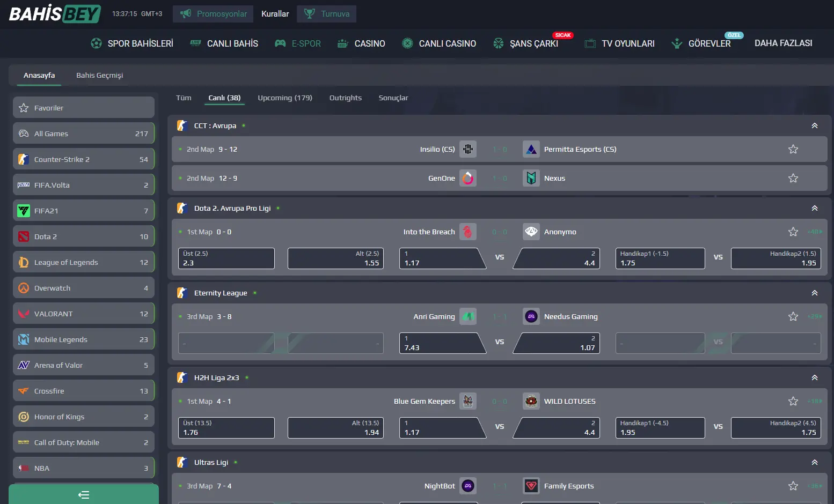The width and height of the screenshot is (834, 504).
Task: Click FIFA21 sidebar icon
Action: 24,211
